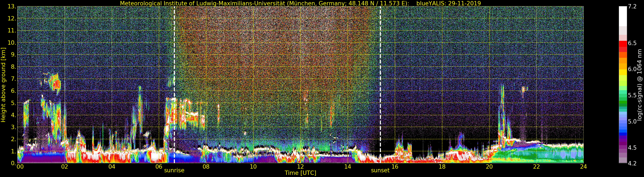Click the time axis tick label '02'

click(65, 167)
